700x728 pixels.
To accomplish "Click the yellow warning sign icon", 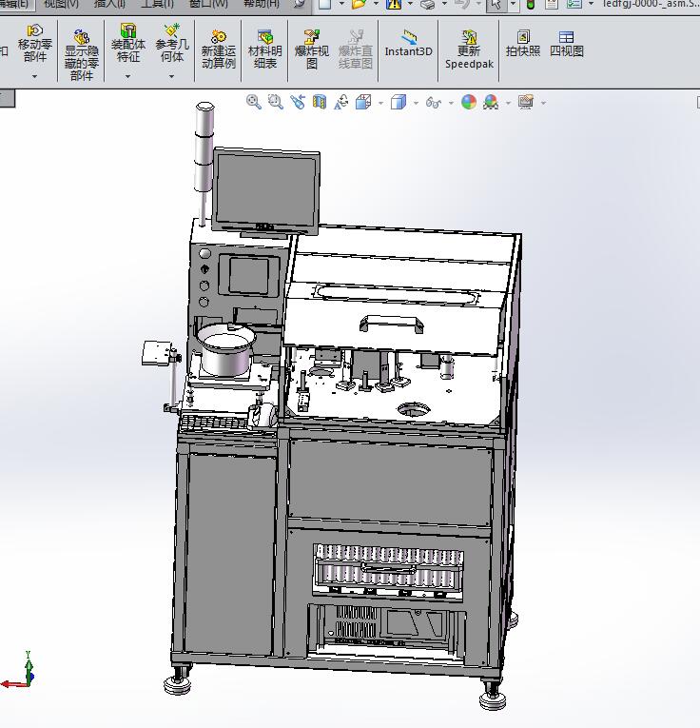I will pos(394,4).
